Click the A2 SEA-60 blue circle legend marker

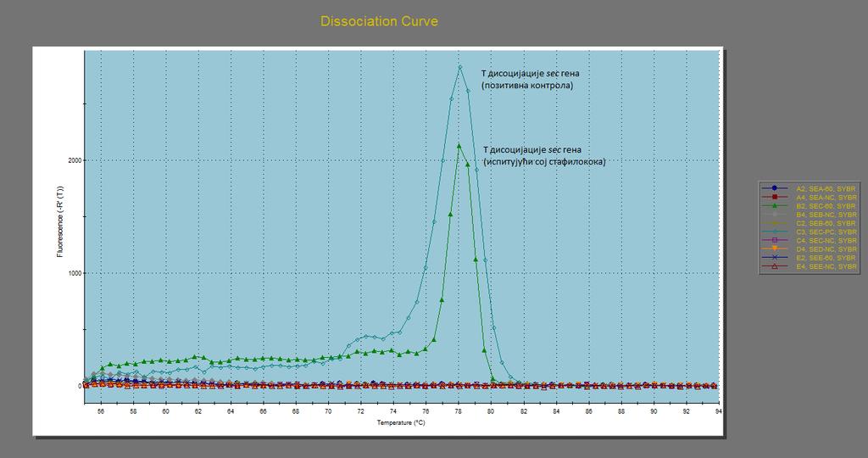(x=775, y=188)
